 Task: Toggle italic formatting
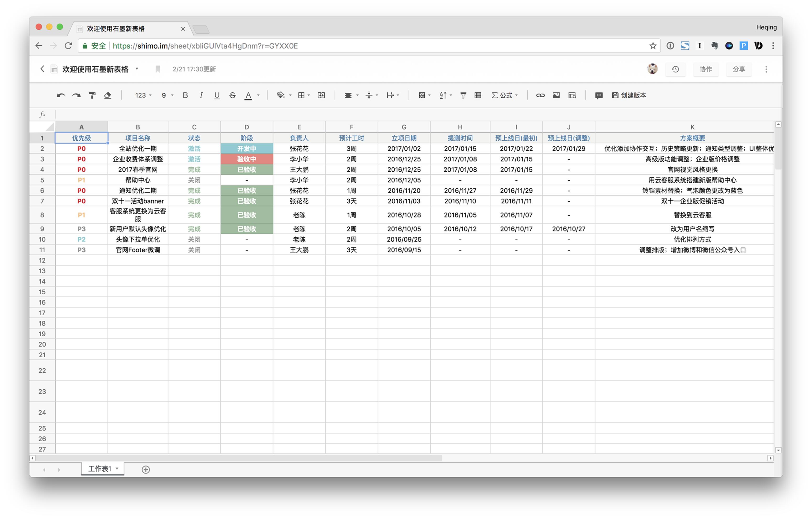(x=201, y=96)
